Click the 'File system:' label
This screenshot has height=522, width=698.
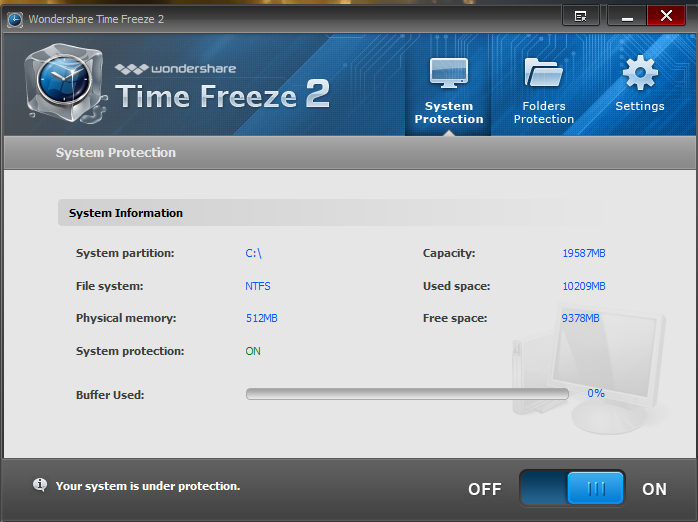click(110, 286)
